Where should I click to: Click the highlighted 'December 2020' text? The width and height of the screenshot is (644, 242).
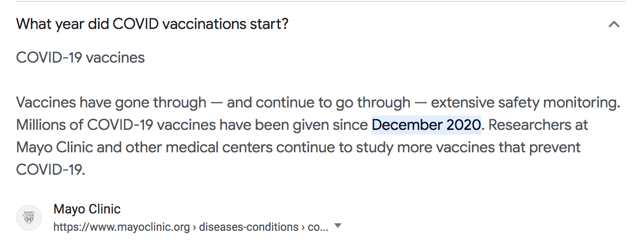pyautogui.click(x=426, y=125)
